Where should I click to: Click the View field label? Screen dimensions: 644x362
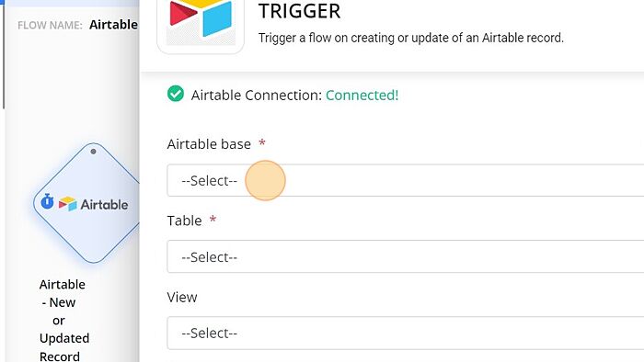click(x=182, y=297)
